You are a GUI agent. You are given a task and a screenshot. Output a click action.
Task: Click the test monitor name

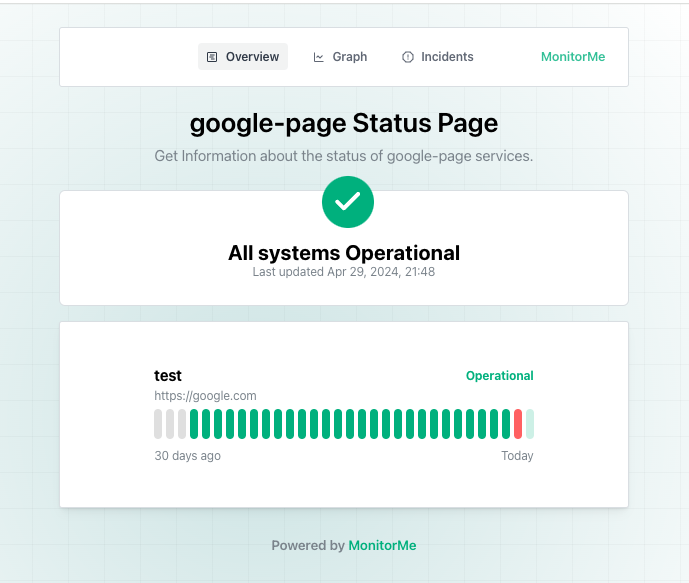168,376
